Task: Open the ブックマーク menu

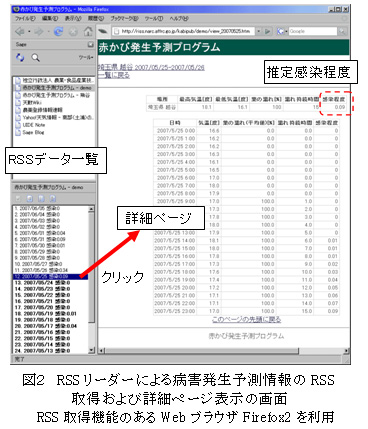Action: pyautogui.click(x=124, y=19)
